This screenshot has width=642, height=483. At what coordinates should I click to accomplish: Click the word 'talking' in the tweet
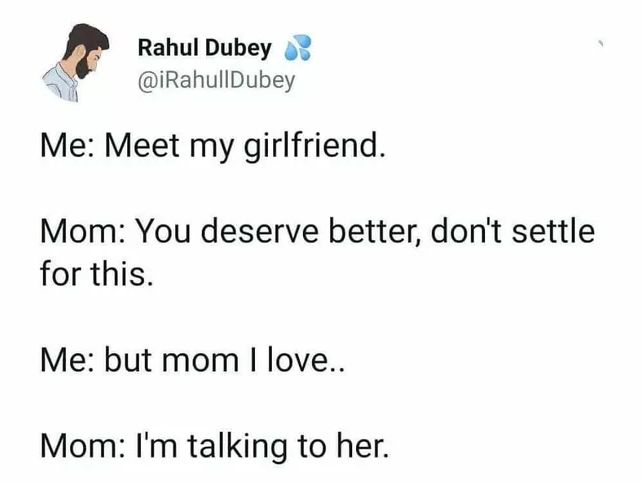237,446
